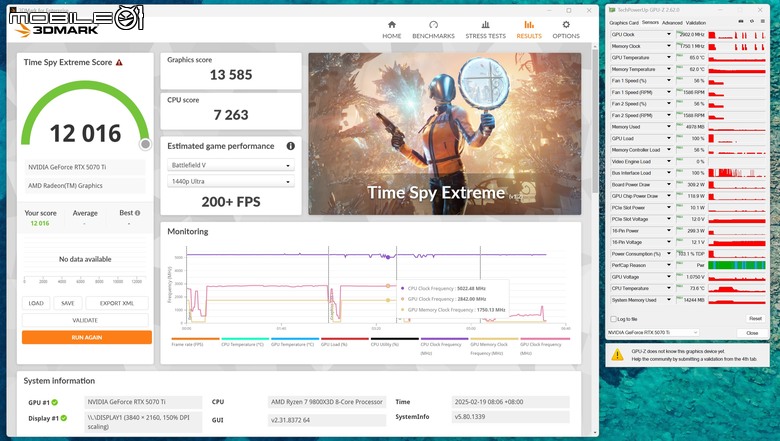Open the 1440p Ultra resolution dropdown
The width and height of the screenshot is (780, 441).
230,181
